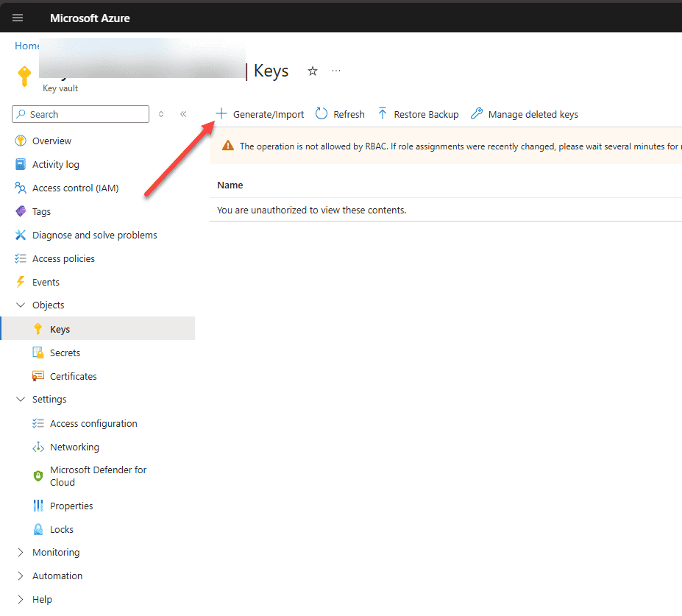Click the Locks padlock icon

coord(38,529)
